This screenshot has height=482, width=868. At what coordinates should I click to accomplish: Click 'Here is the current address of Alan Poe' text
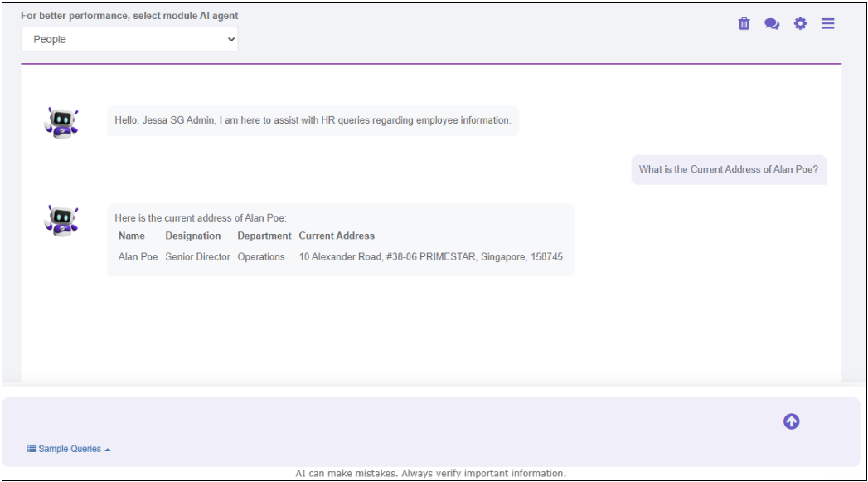pos(201,217)
